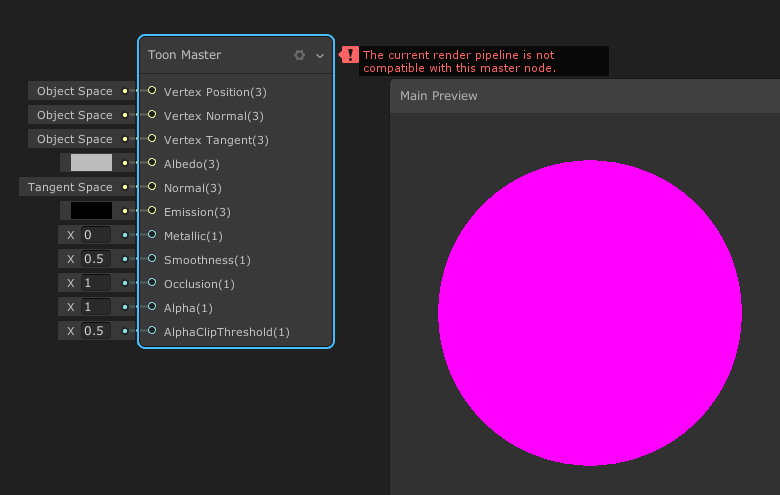Open the Emission black color swatch
Viewport: 780px width, 495px height.
click(92, 211)
